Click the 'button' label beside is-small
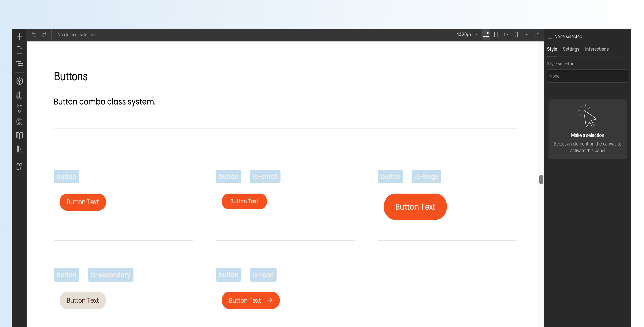The height and width of the screenshot is (327, 644). [228, 176]
